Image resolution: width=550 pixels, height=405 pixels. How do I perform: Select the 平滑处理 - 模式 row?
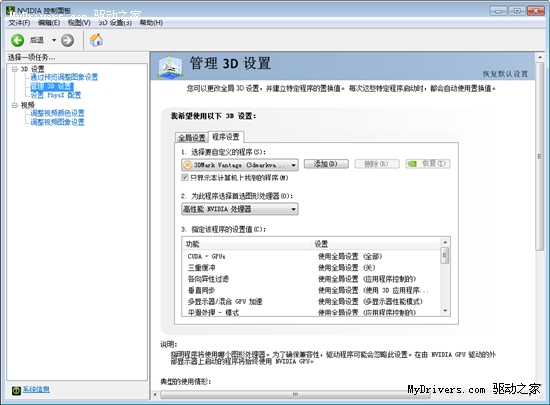click(x=311, y=312)
